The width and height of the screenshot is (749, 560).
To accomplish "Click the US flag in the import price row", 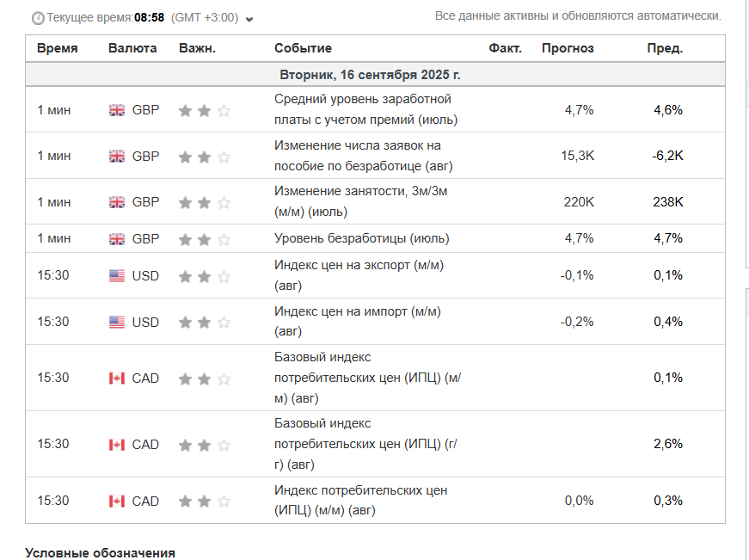I will tap(117, 322).
